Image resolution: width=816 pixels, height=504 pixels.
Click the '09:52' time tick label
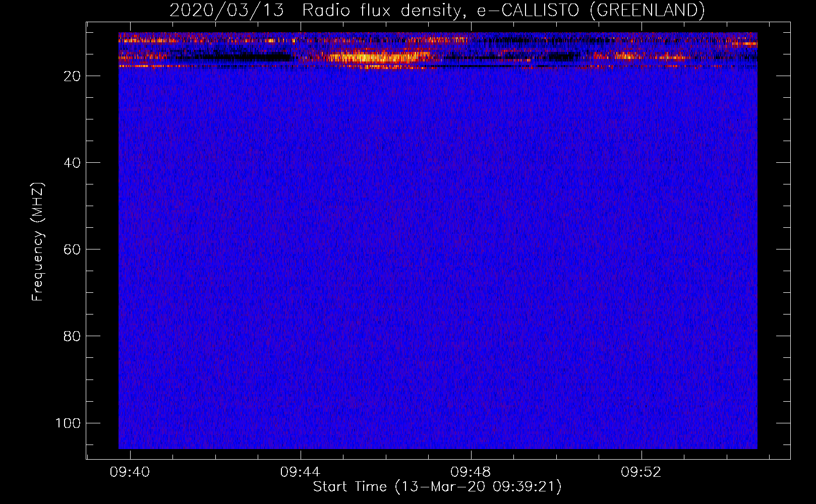[x=641, y=472]
